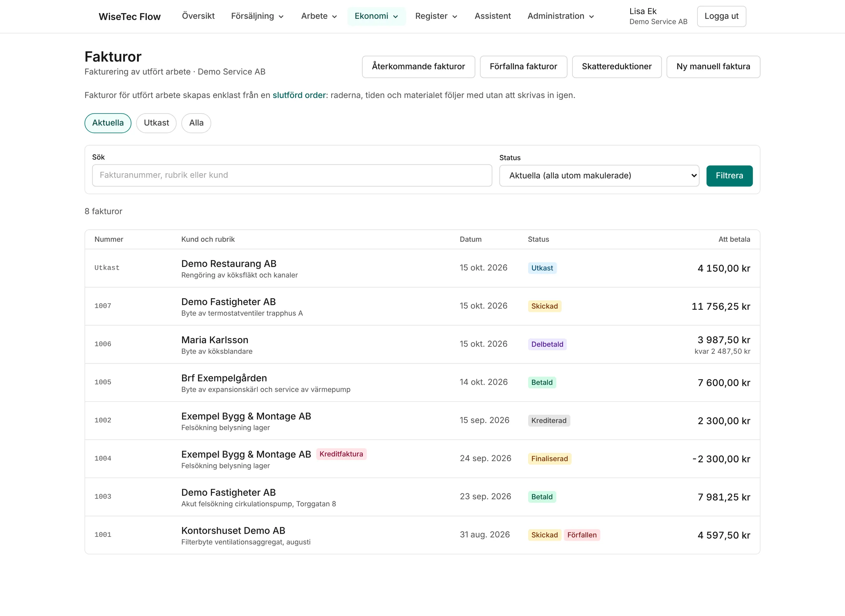Open invoice 1007 Demo Fastigheter AB
The image size is (845, 616).
422,306
